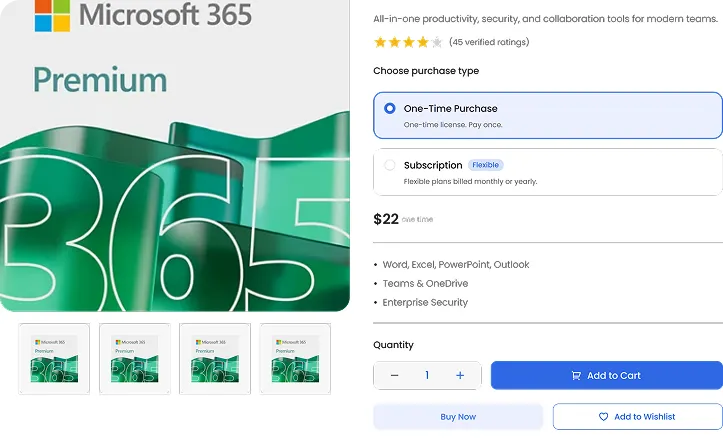Select the One-Time Purchase radio option

pyautogui.click(x=390, y=108)
